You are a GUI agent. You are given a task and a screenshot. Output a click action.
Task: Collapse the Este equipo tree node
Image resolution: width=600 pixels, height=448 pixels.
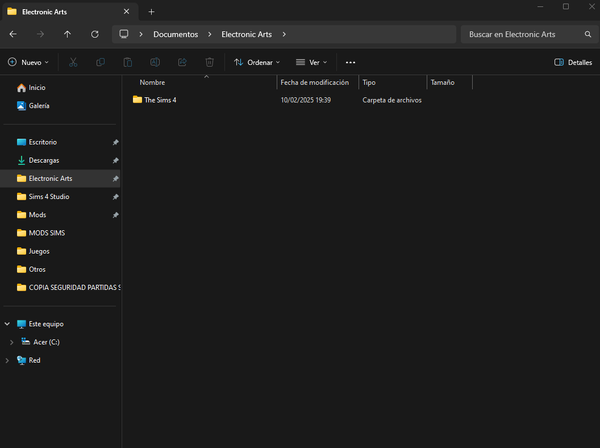click(x=7, y=324)
